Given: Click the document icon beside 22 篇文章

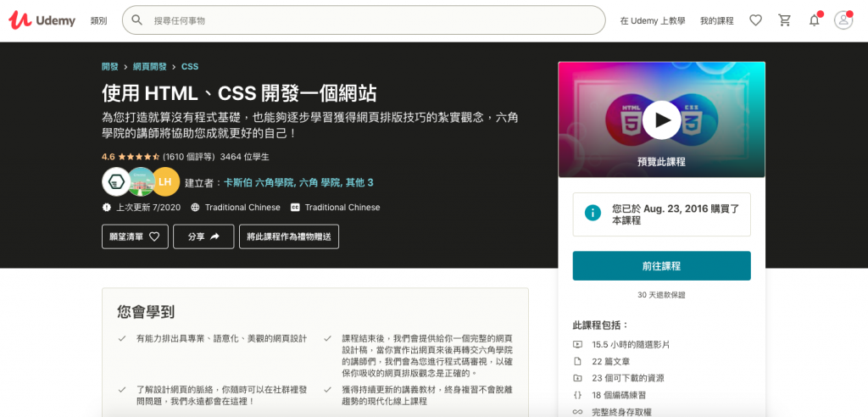Looking at the screenshot, I should point(577,362).
